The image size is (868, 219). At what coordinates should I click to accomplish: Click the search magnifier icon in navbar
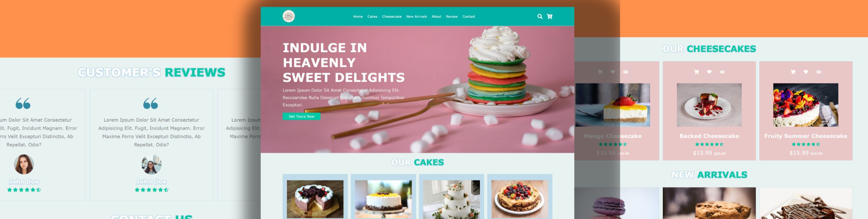(x=540, y=16)
